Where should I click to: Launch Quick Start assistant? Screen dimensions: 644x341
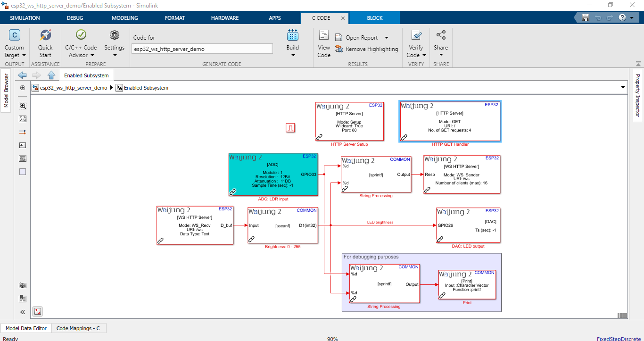click(45, 43)
